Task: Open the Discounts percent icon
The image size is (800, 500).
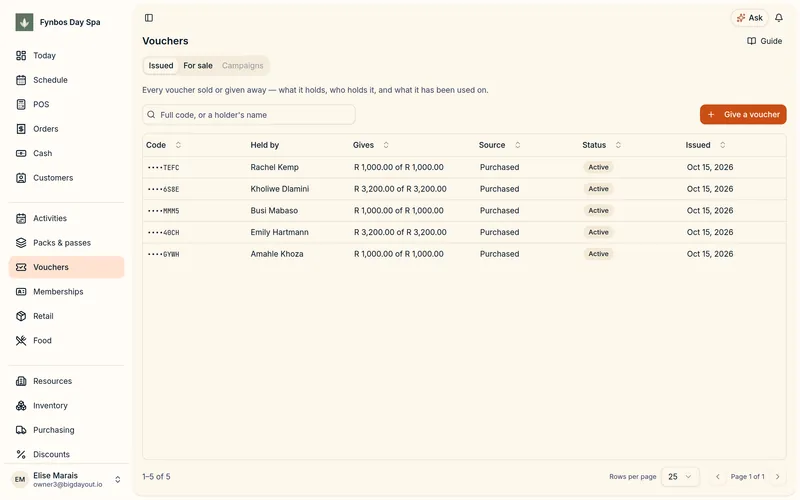Action: pyautogui.click(x=21, y=454)
